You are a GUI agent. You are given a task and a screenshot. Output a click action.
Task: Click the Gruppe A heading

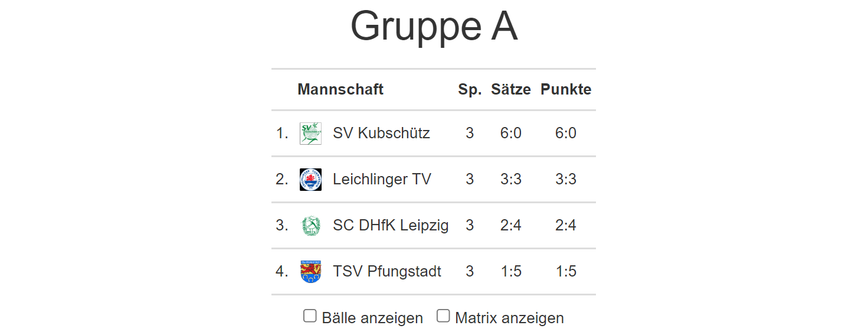(x=434, y=27)
